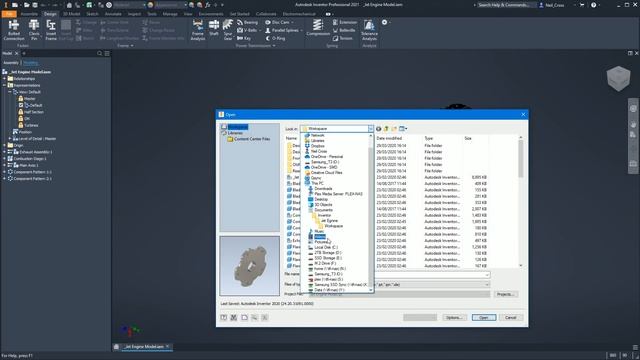Open the File menu tab
The height and width of the screenshot is (360, 640).
9,14
